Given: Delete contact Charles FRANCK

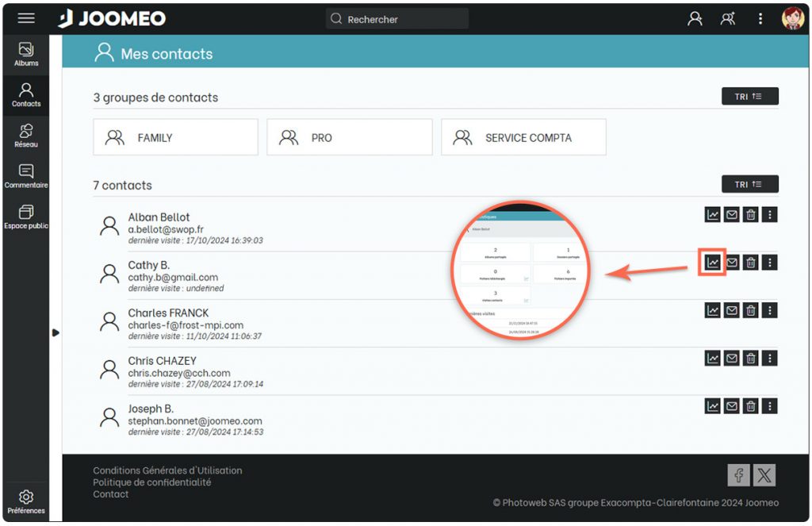Looking at the screenshot, I should click(x=751, y=310).
